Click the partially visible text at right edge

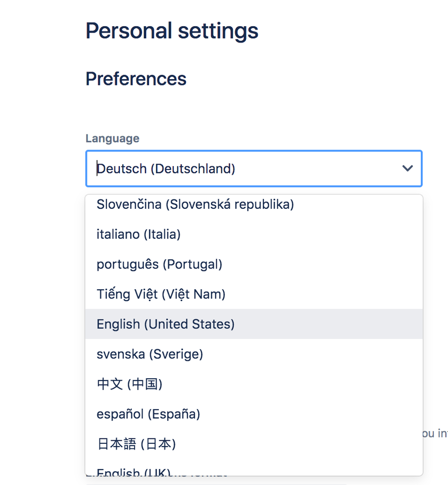click(435, 433)
